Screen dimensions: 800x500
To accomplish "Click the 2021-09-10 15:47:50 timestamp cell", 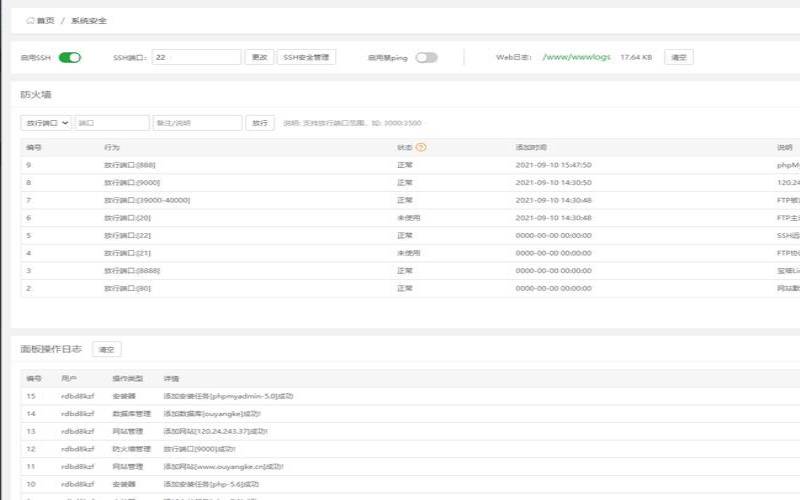I will coord(554,165).
